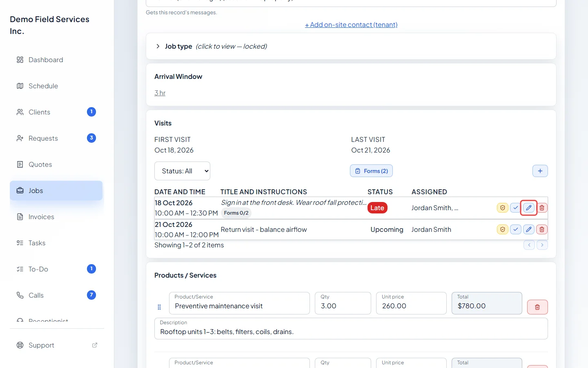This screenshot has width=588, height=368.
Task: Click 'Return visit - balance airflow' title
Action: 264,229
